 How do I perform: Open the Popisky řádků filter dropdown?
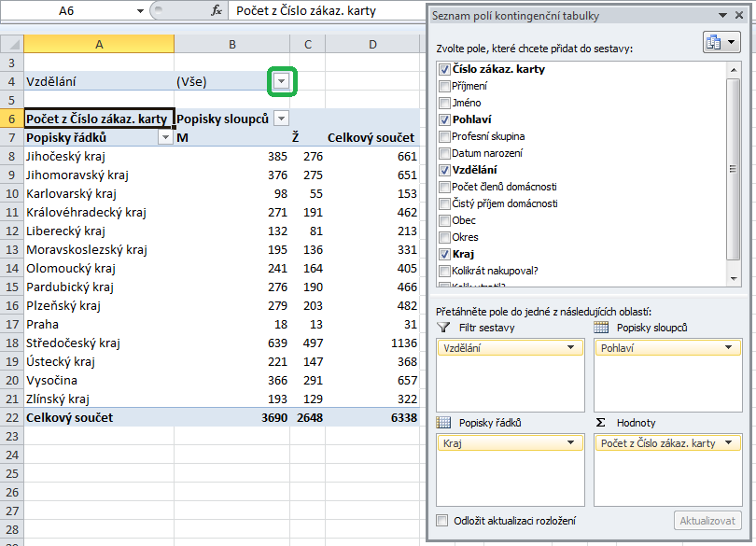tap(165, 137)
